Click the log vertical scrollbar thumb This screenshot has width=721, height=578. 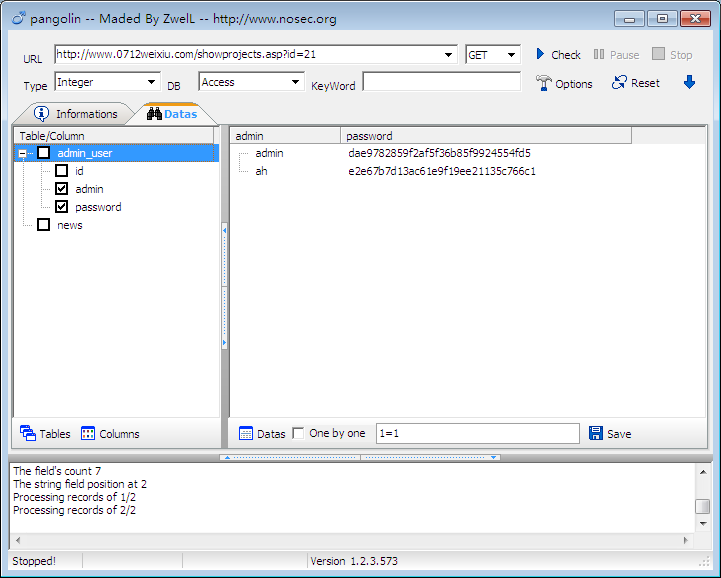(x=703, y=506)
